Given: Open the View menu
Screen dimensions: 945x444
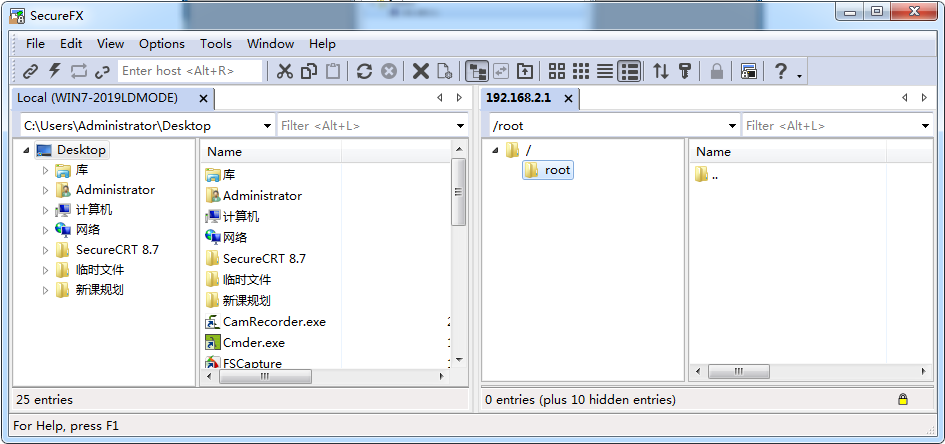Looking at the screenshot, I should pyautogui.click(x=110, y=44).
